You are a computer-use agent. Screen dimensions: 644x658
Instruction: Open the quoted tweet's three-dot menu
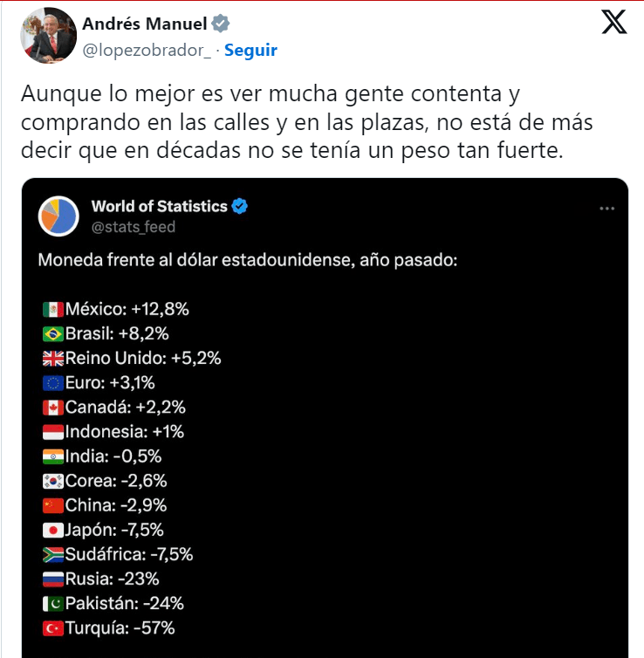[x=607, y=209]
